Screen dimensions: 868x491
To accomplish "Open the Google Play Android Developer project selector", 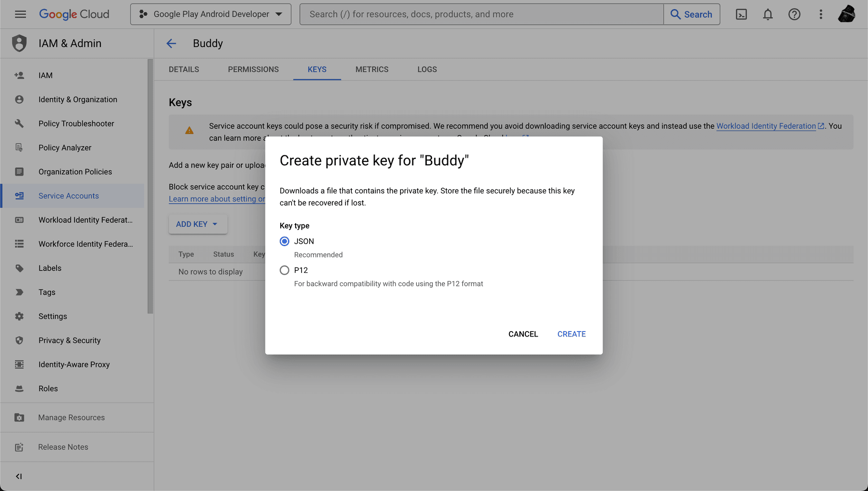I will point(211,14).
